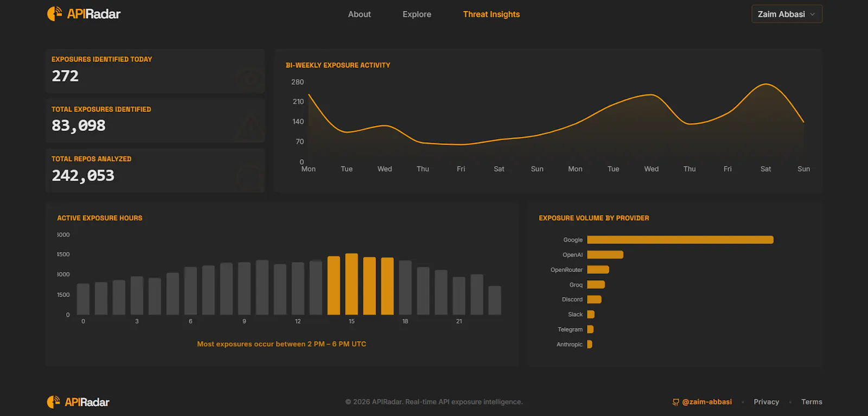Image resolution: width=868 pixels, height=416 pixels.
Task: Click the hour 0 bar in Active Exposure Hours
Action: 83,299
